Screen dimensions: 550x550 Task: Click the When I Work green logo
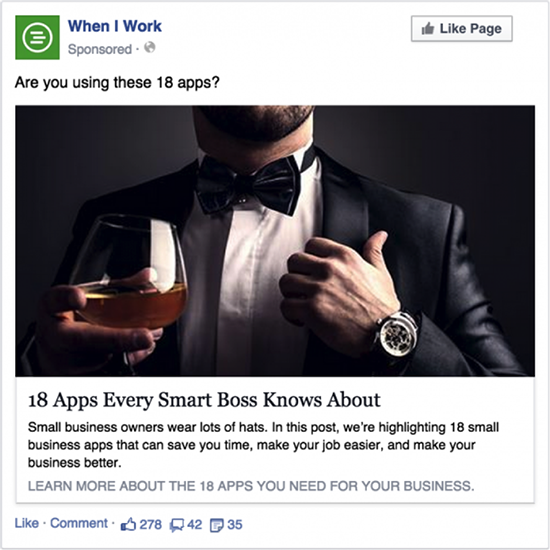(37, 37)
